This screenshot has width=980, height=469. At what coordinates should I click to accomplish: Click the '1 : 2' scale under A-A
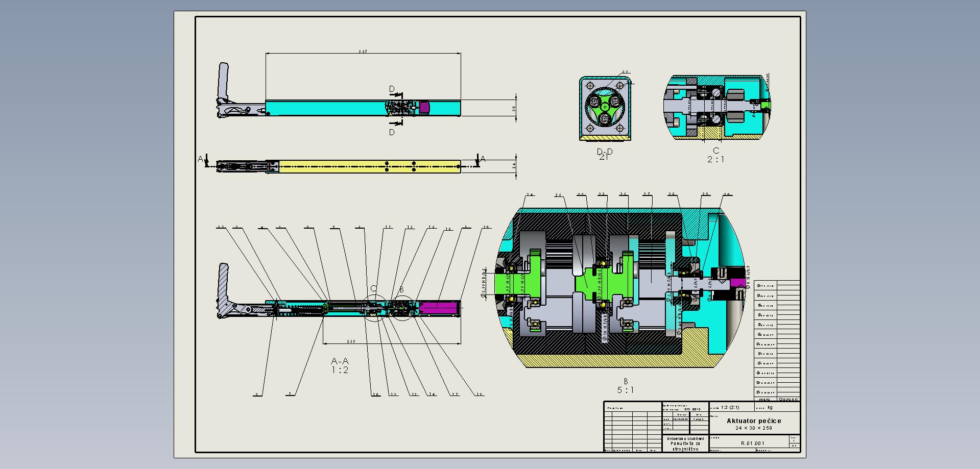(340, 370)
